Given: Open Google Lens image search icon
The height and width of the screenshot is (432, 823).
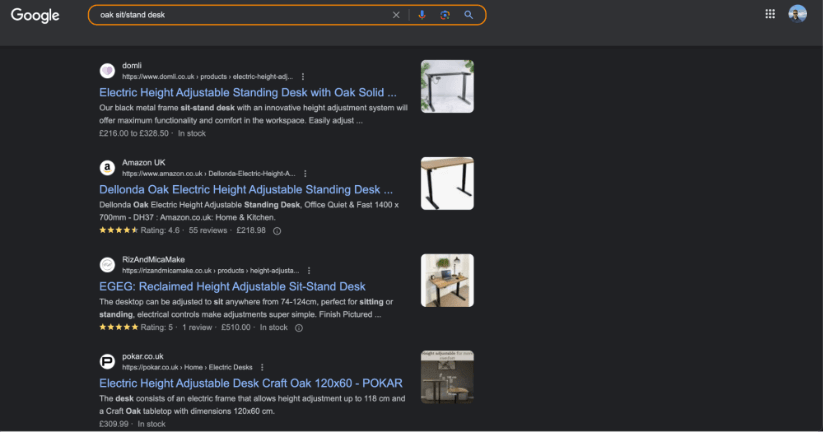Looking at the screenshot, I should 445,15.
